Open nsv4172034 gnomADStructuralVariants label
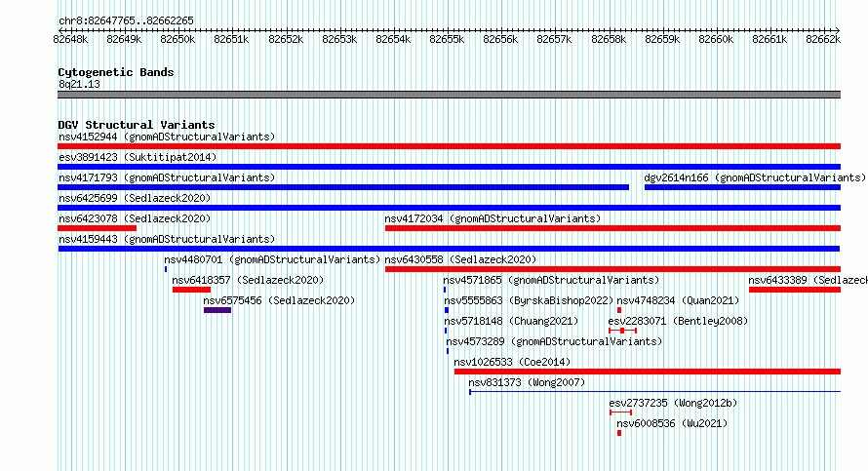The image size is (868, 471). point(493,218)
